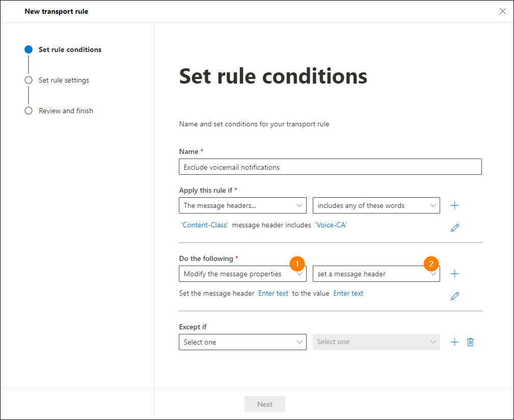The height and width of the screenshot is (420, 514).
Task: Open the 'Voice-CA' header value link
Action: [x=331, y=225]
